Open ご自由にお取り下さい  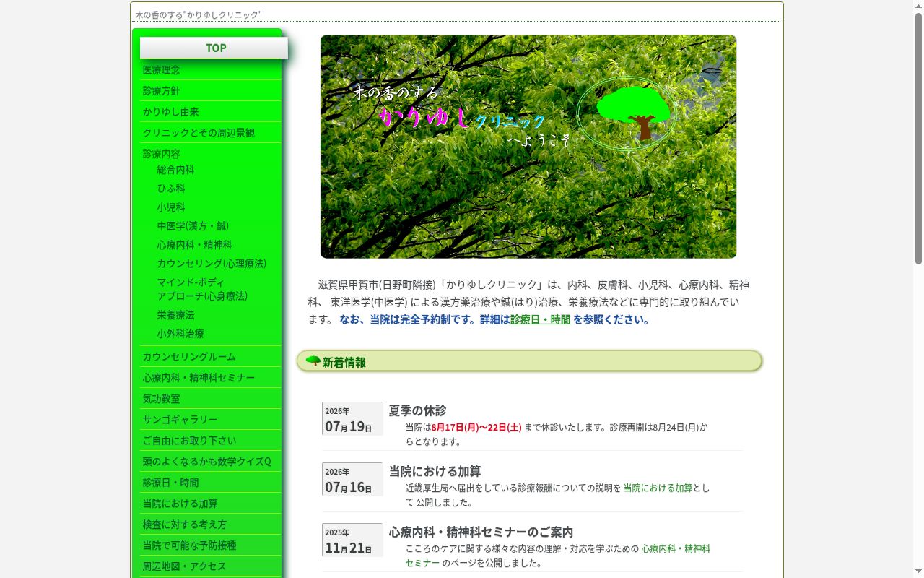pos(210,441)
